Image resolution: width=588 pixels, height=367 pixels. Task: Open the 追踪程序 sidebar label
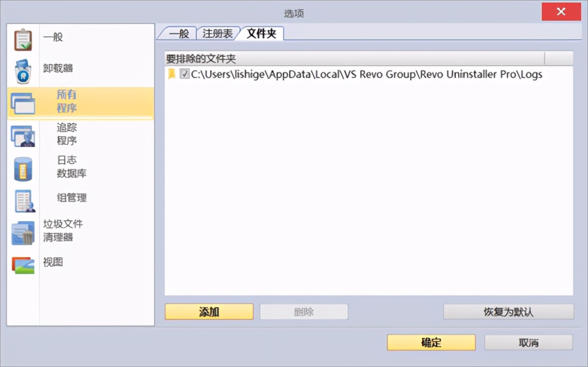67,134
